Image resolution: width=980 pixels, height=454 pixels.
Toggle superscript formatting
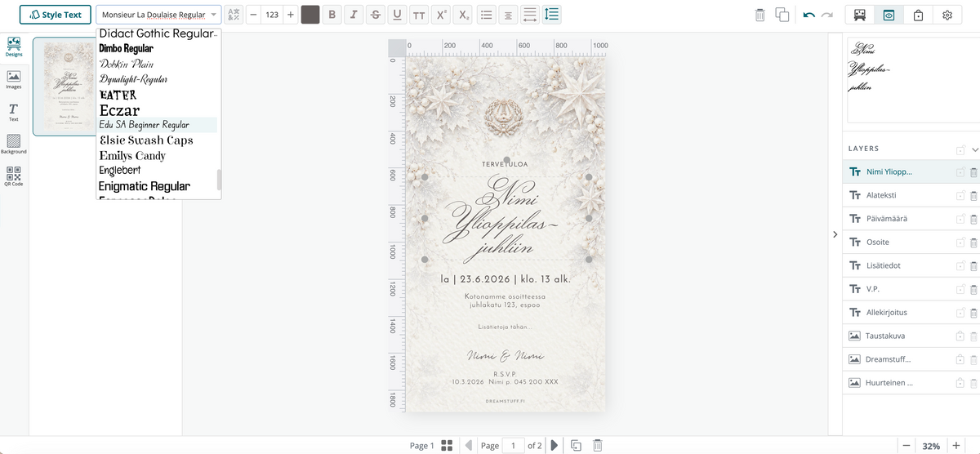coord(441,15)
